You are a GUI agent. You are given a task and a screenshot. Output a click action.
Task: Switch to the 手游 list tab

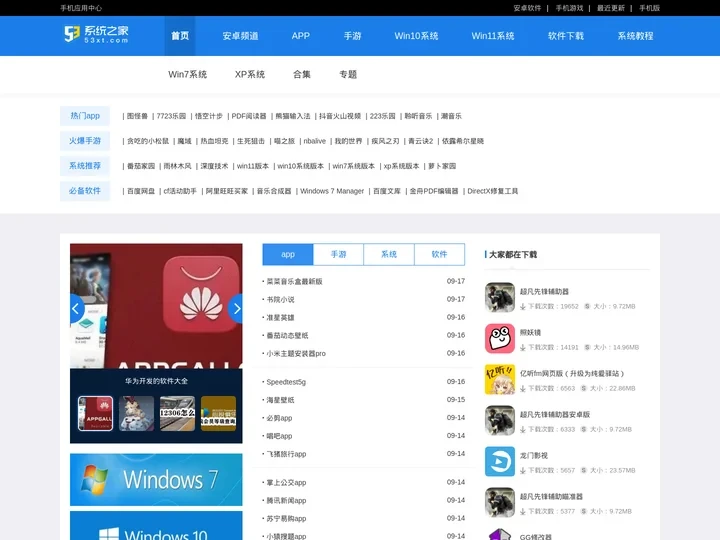pos(338,254)
